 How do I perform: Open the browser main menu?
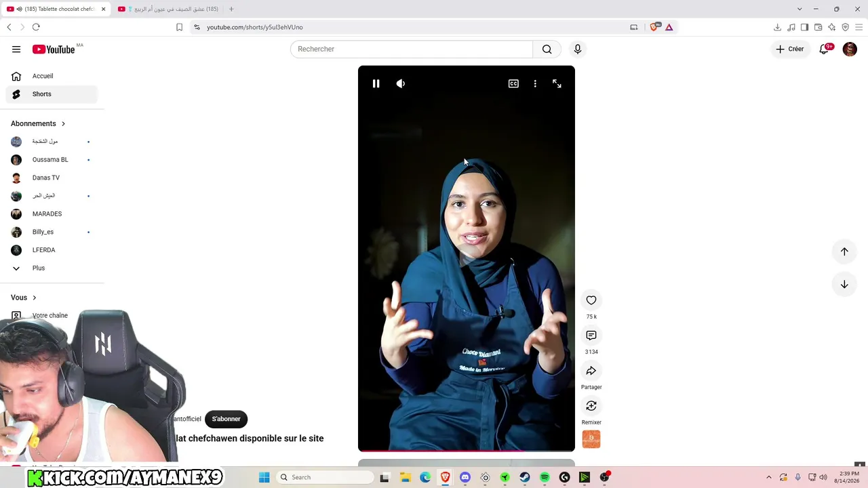859,27
